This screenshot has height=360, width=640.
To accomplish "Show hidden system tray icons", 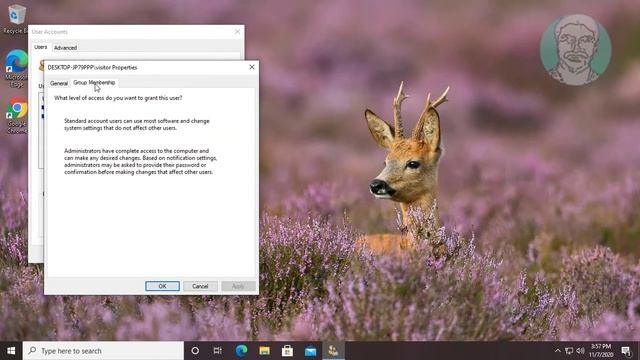I will click(x=557, y=351).
